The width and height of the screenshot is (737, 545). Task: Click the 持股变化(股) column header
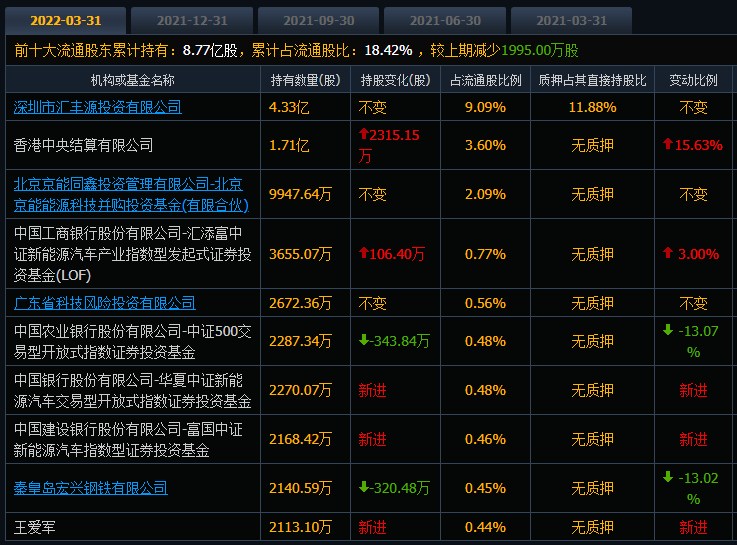(x=395, y=80)
